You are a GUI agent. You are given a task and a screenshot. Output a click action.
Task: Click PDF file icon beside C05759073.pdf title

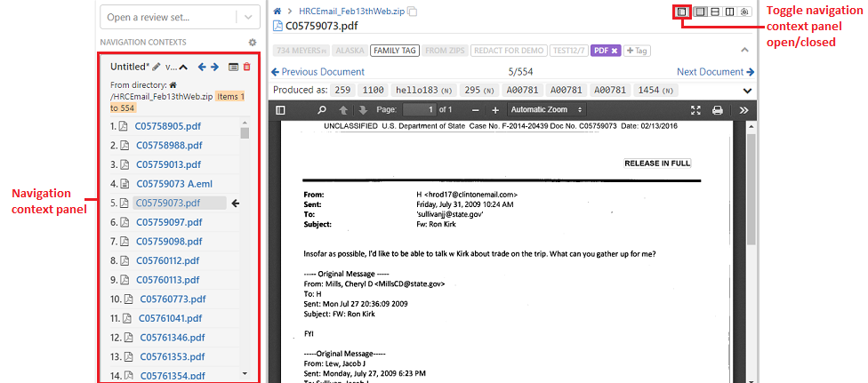(277, 26)
